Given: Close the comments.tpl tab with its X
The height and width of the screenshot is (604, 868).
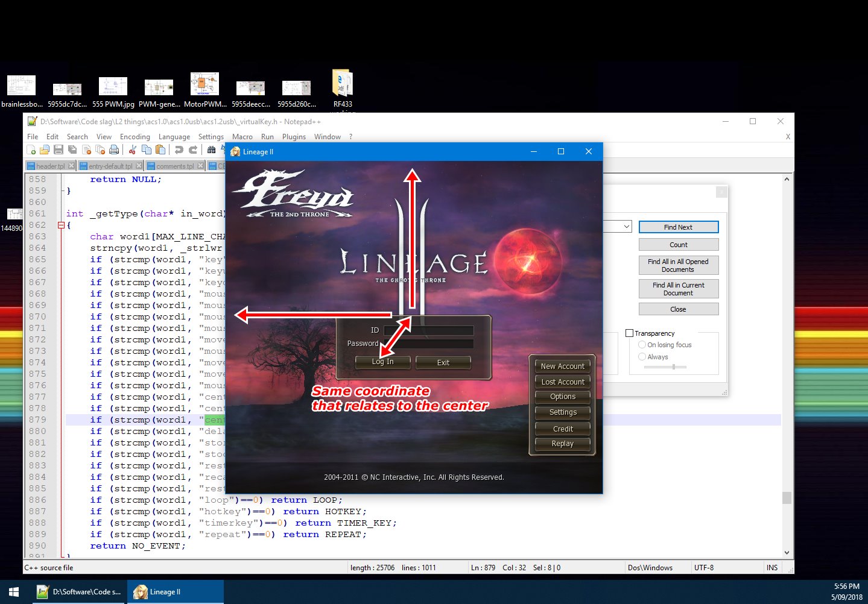Looking at the screenshot, I should tap(200, 166).
